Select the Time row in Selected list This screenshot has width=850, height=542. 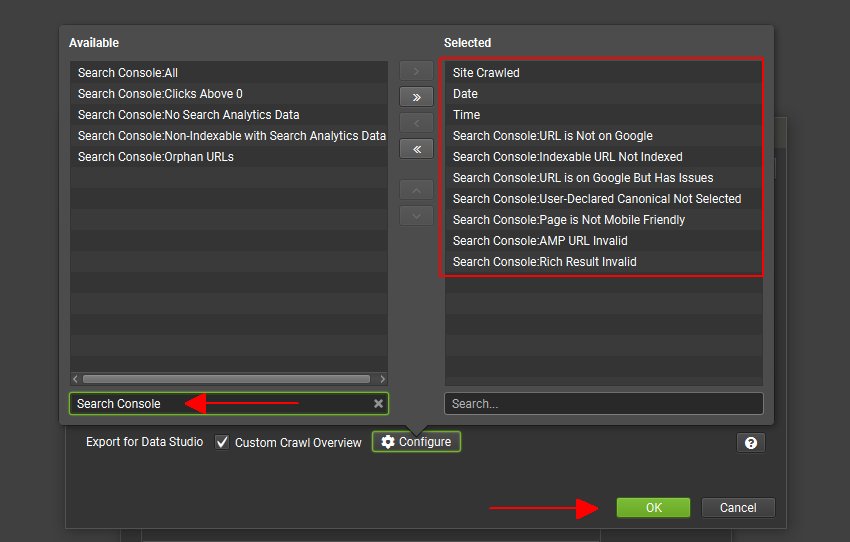(603, 115)
